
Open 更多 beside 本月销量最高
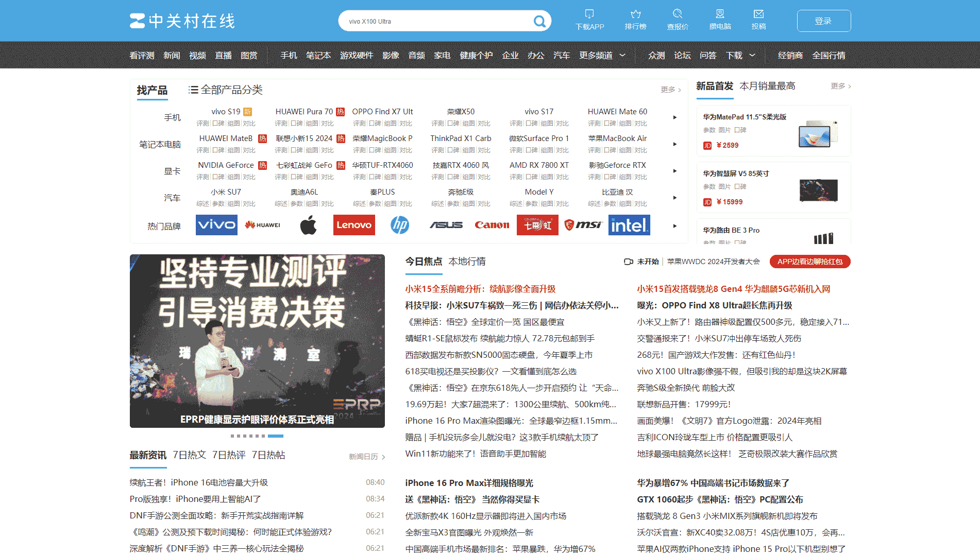point(841,86)
